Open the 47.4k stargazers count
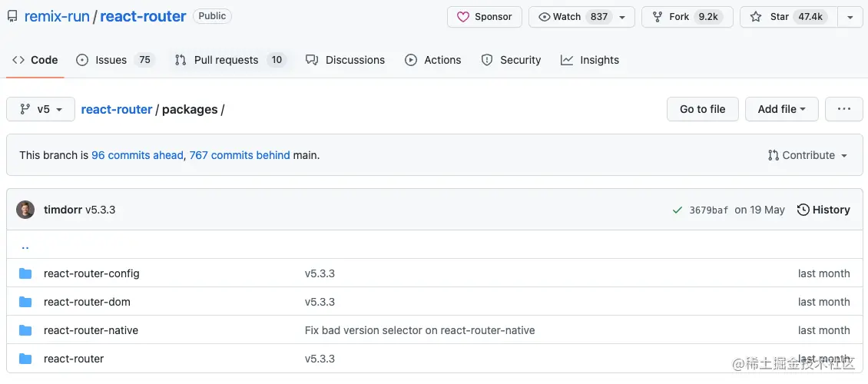868x384 pixels. (x=810, y=17)
